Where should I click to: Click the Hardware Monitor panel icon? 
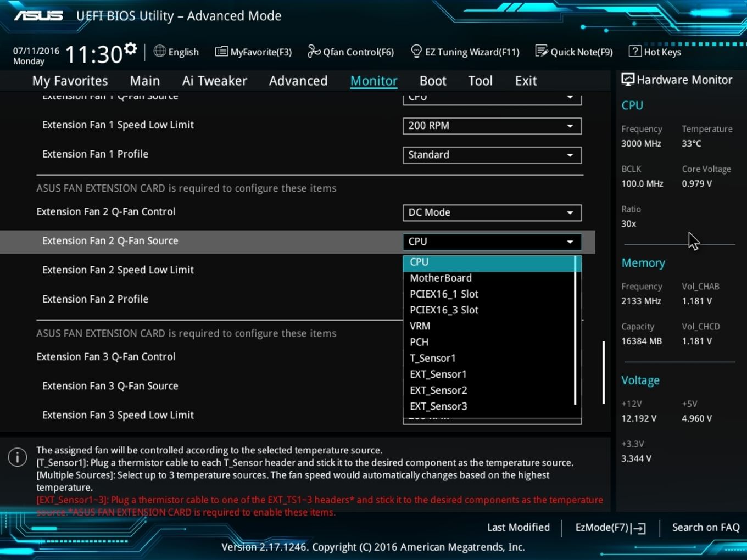[x=627, y=80]
